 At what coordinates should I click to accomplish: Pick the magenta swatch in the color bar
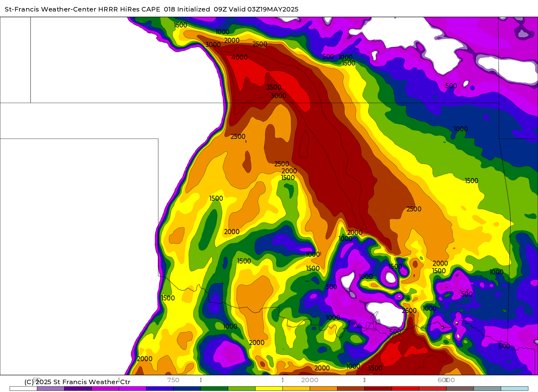coord(105,389)
